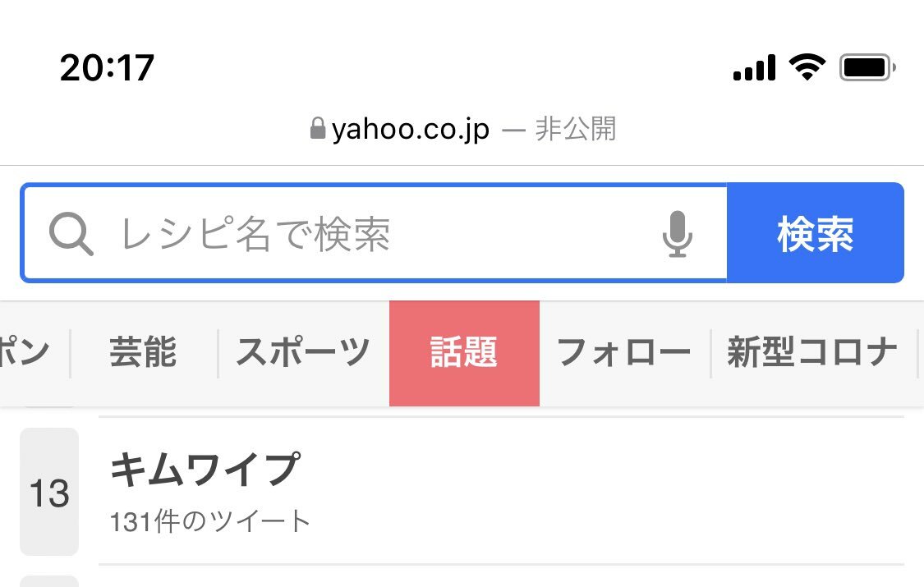Open the 新型コロナ tab
924x587 pixels.
pos(812,352)
